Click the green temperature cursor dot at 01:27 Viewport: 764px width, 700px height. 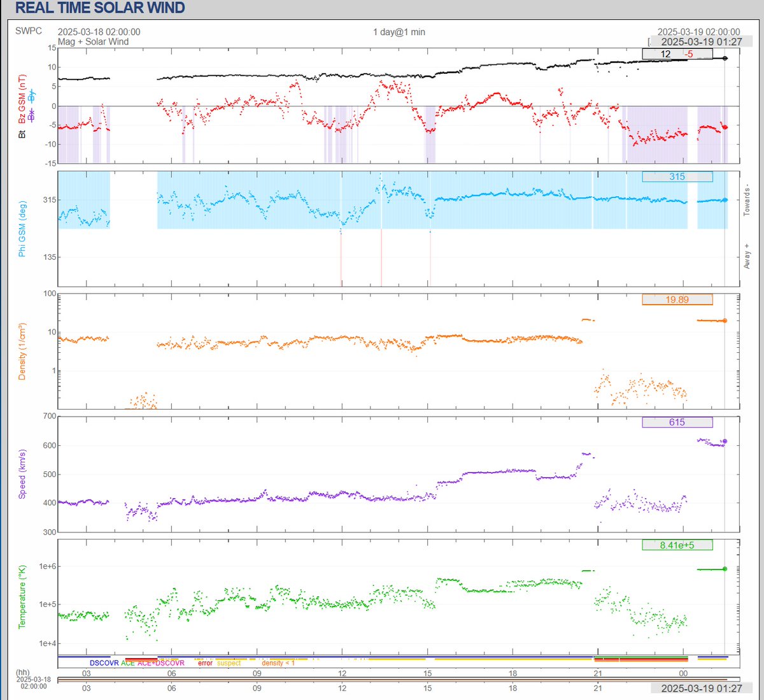click(x=725, y=569)
